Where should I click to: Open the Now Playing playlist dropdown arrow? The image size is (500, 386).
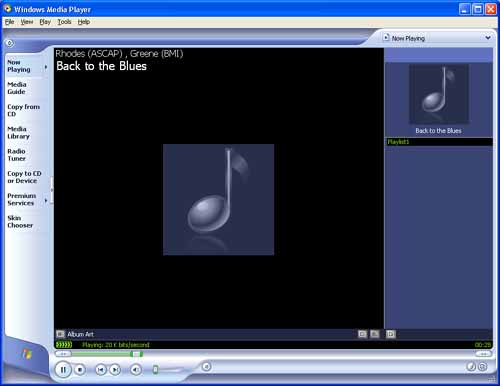tap(488, 38)
